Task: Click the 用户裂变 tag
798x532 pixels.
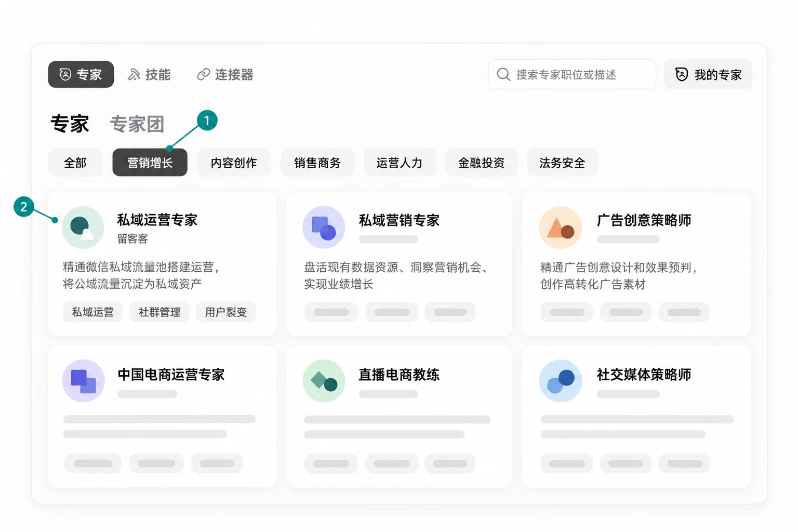Action: 226,312
